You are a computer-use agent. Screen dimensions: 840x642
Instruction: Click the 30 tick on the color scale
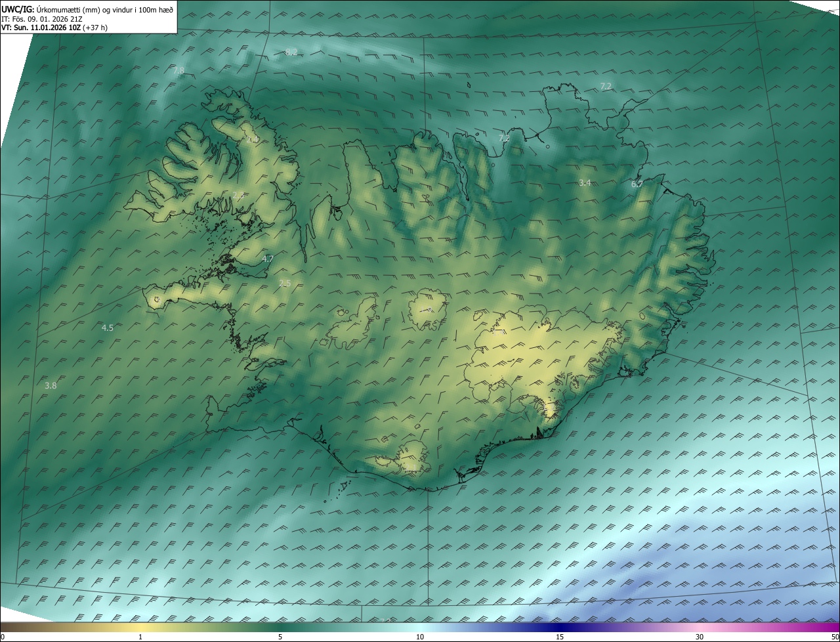click(700, 637)
